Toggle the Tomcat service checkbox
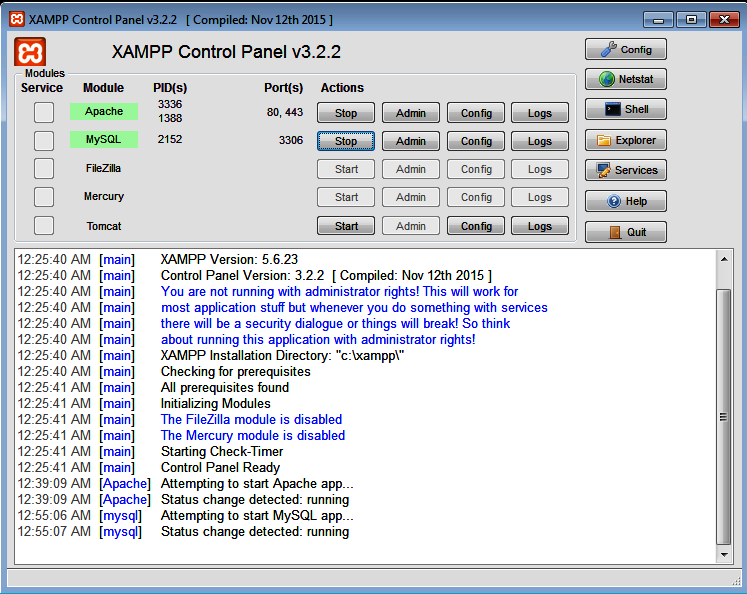Viewport: 747px width, 594px height. pyautogui.click(x=44, y=225)
